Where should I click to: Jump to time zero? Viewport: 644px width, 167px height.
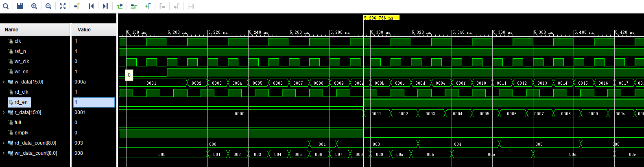(91, 6)
